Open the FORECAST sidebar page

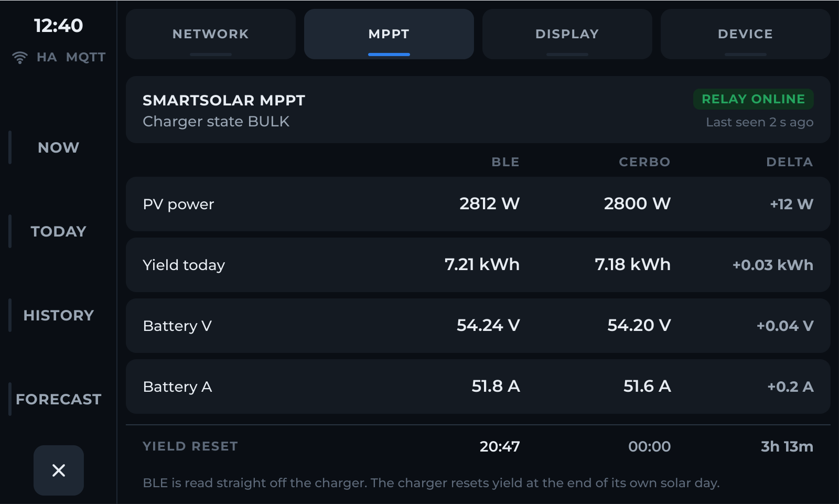click(59, 399)
